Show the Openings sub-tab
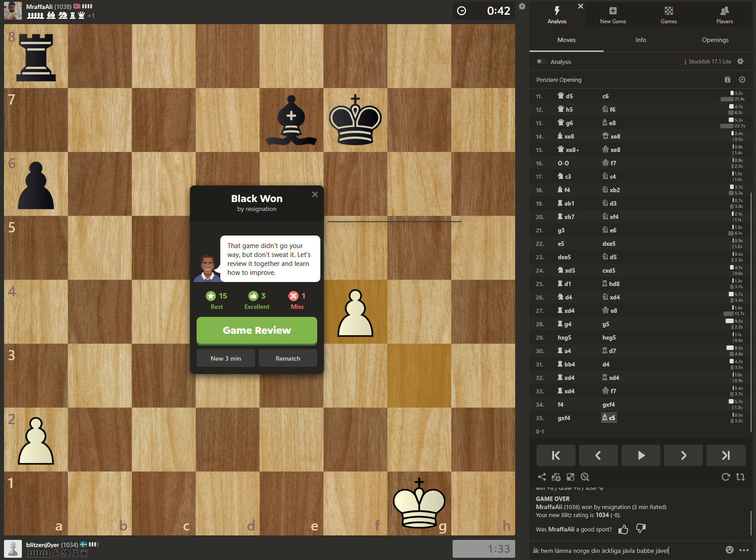 coord(715,40)
